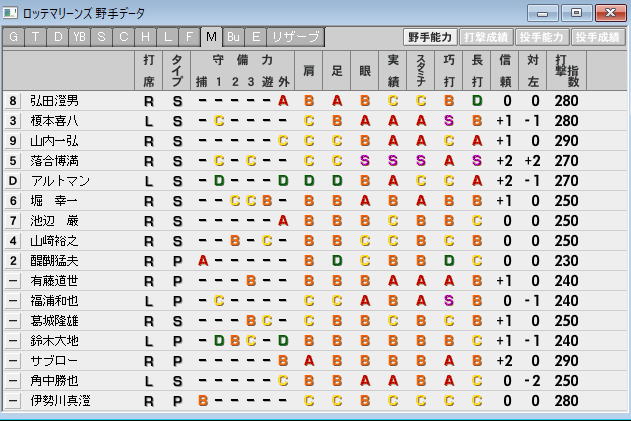Show 野手能力 view

[431, 37]
